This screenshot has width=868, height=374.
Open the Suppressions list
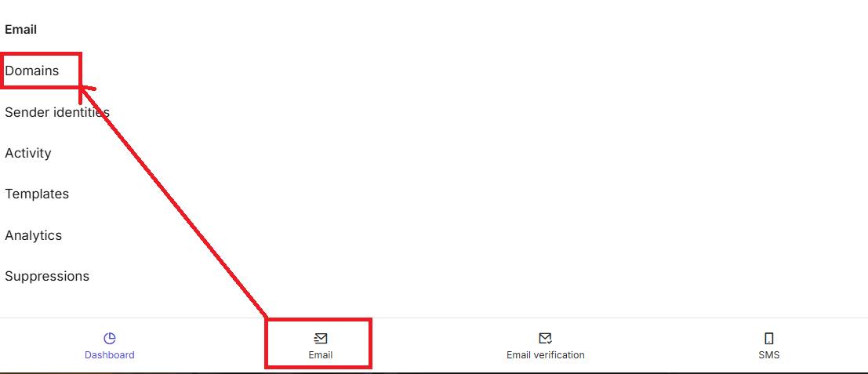click(47, 276)
